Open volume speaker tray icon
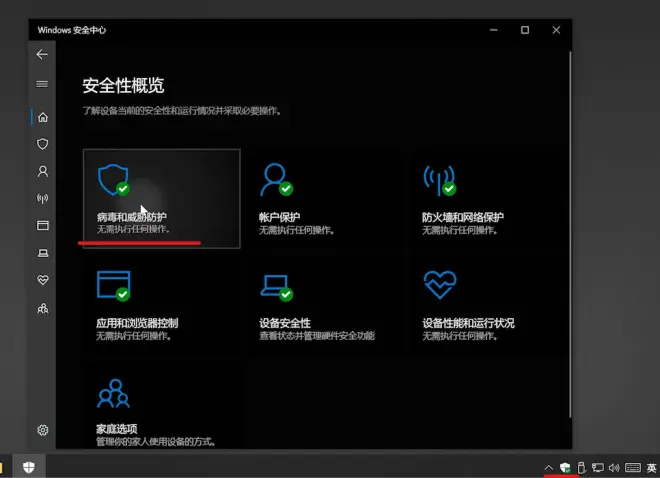 click(x=615, y=467)
